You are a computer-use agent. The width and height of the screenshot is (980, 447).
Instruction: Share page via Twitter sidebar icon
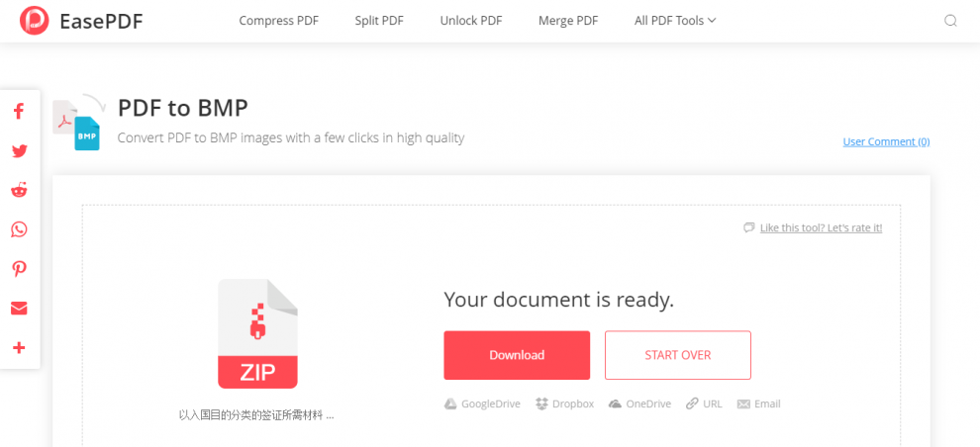click(x=19, y=151)
